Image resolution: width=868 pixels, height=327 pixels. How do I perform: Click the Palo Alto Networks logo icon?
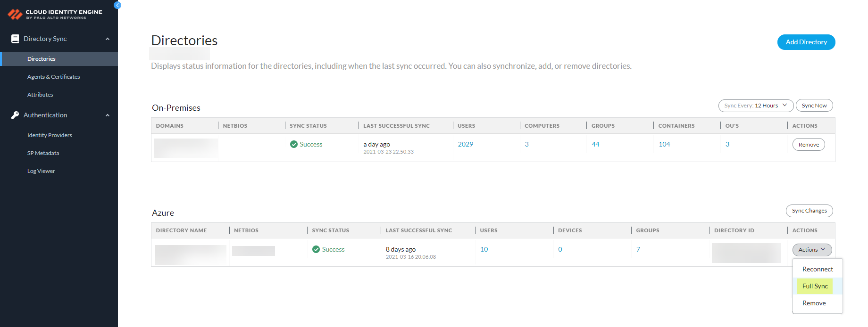(15, 14)
